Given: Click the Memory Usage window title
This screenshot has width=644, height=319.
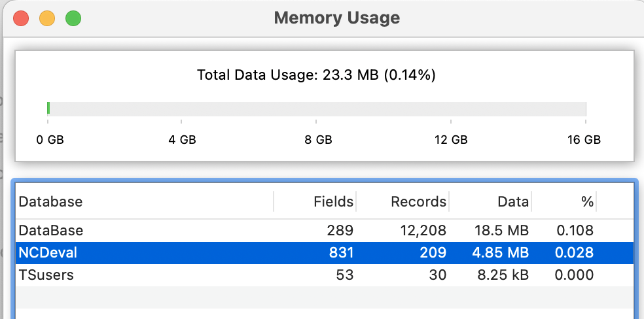Looking at the screenshot, I should [337, 18].
